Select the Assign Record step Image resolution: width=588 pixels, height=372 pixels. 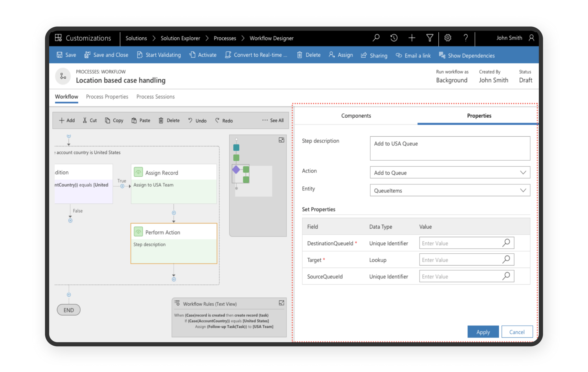point(174,184)
